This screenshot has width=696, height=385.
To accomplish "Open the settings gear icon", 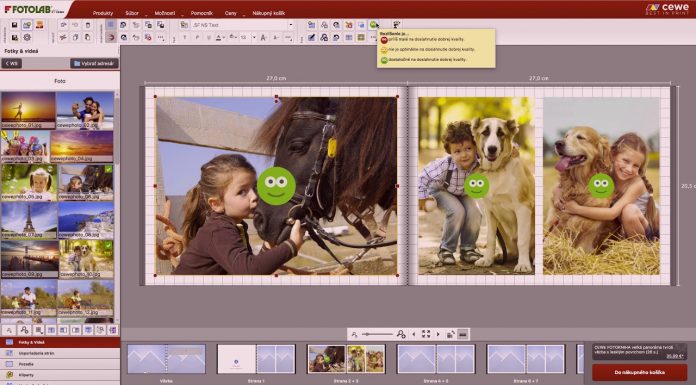I will [x=27, y=38].
